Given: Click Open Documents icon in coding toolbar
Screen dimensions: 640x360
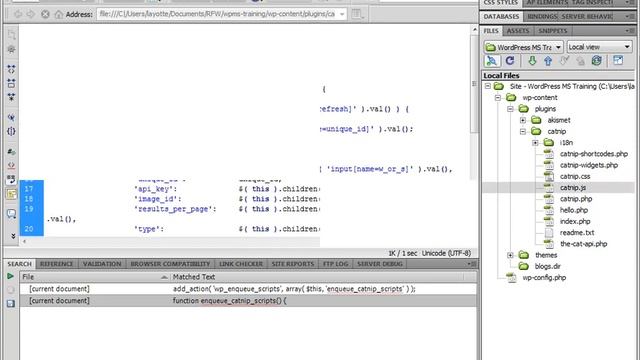Looking at the screenshot, I should tap(11, 34).
